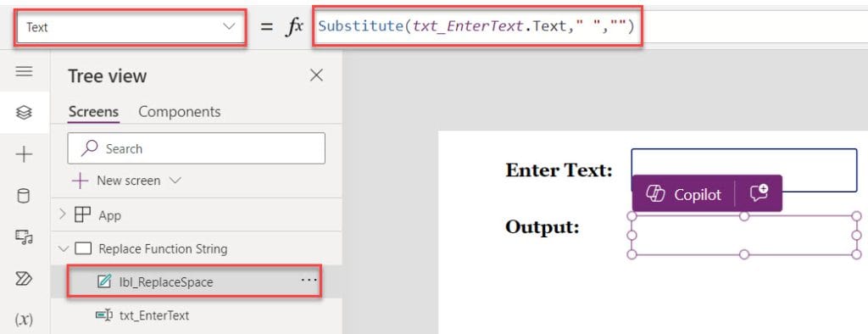Click the Enter Text: label on canvas
Image resolution: width=868 pixels, height=334 pixels.
(559, 170)
